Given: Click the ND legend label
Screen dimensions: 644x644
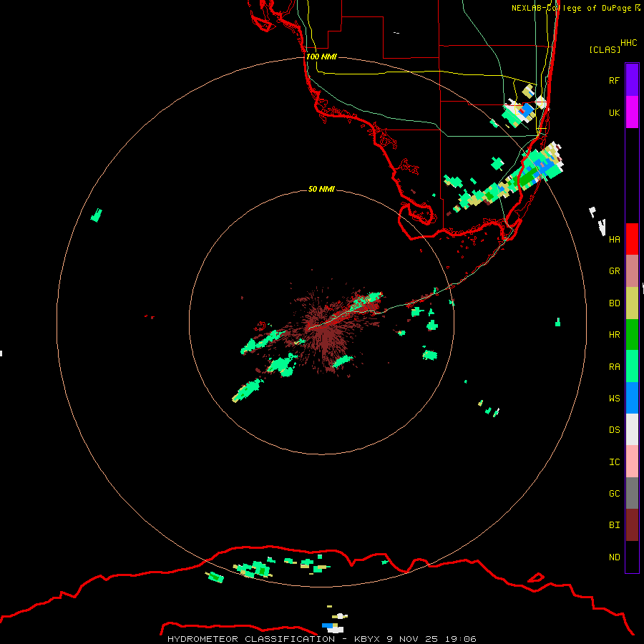Looking at the screenshot, I should pyautogui.click(x=615, y=557).
